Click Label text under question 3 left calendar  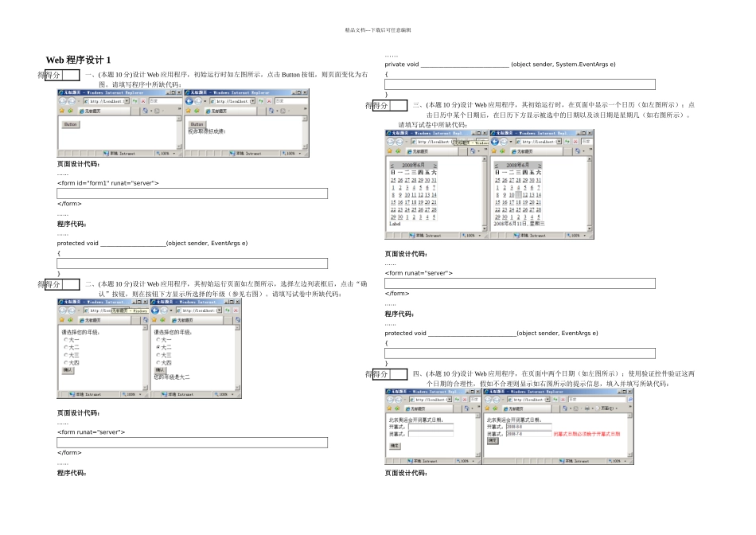click(x=395, y=224)
